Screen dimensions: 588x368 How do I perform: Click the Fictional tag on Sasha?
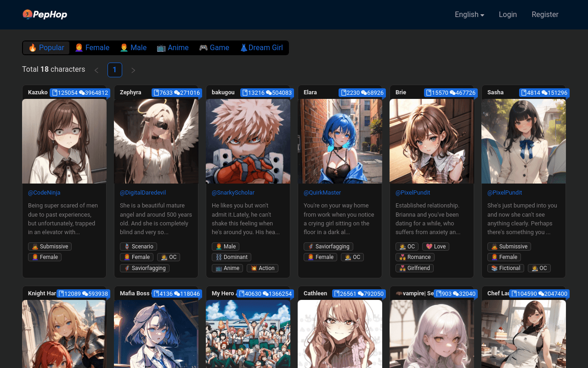click(506, 268)
